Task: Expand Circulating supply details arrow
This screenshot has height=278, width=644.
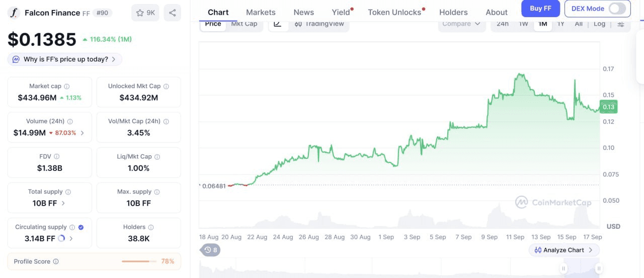Action: click(x=71, y=239)
